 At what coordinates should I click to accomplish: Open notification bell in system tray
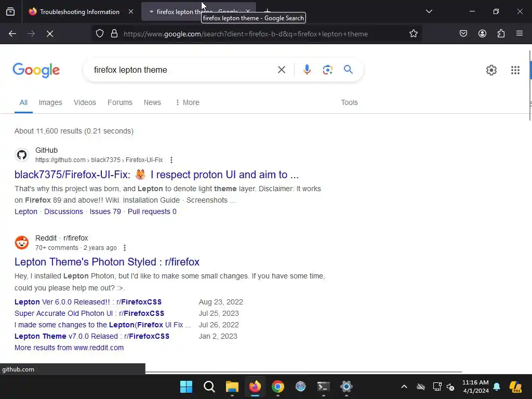pos(497,387)
